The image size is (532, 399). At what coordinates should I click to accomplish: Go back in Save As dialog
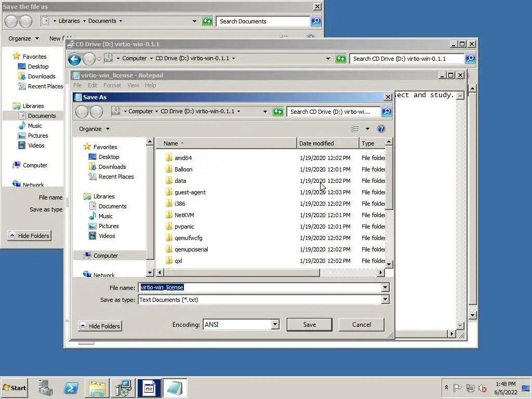[x=82, y=112]
